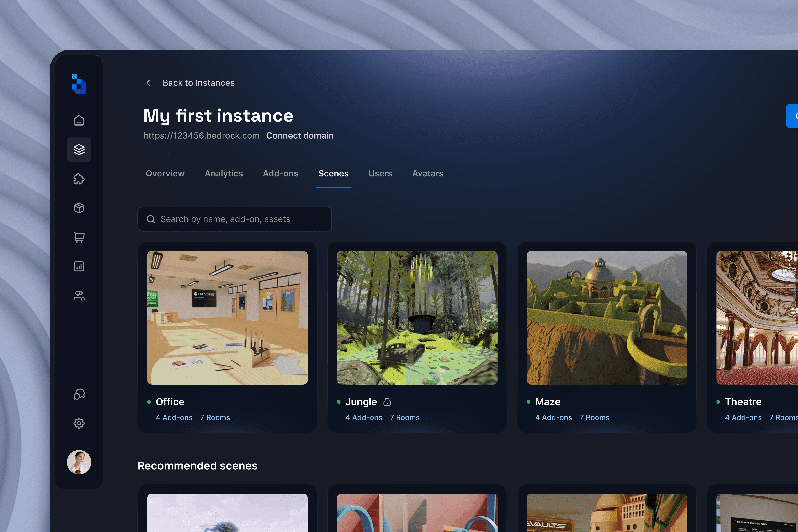Click the Bedrock logo in the sidebar

pos(79,84)
